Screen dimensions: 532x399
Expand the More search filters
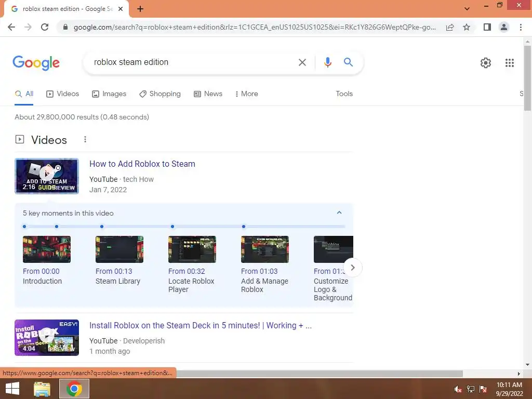(x=246, y=94)
